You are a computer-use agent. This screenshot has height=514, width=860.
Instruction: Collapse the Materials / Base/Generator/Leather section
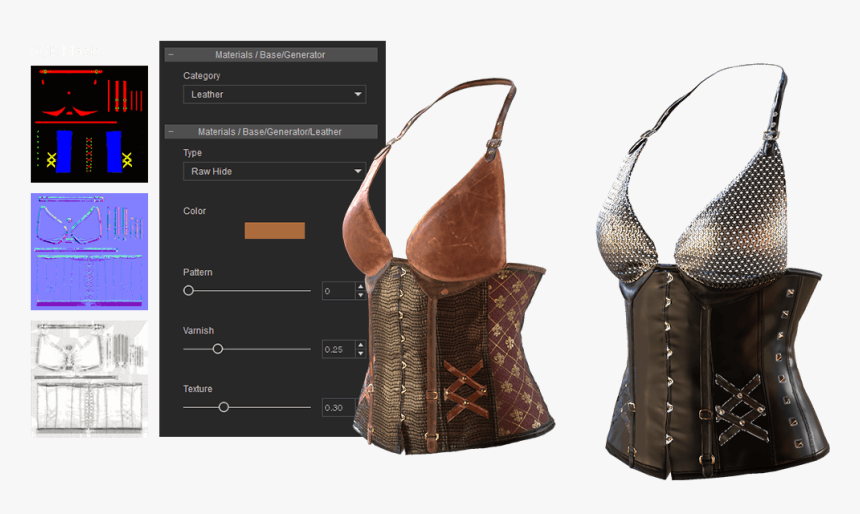point(171,132)
